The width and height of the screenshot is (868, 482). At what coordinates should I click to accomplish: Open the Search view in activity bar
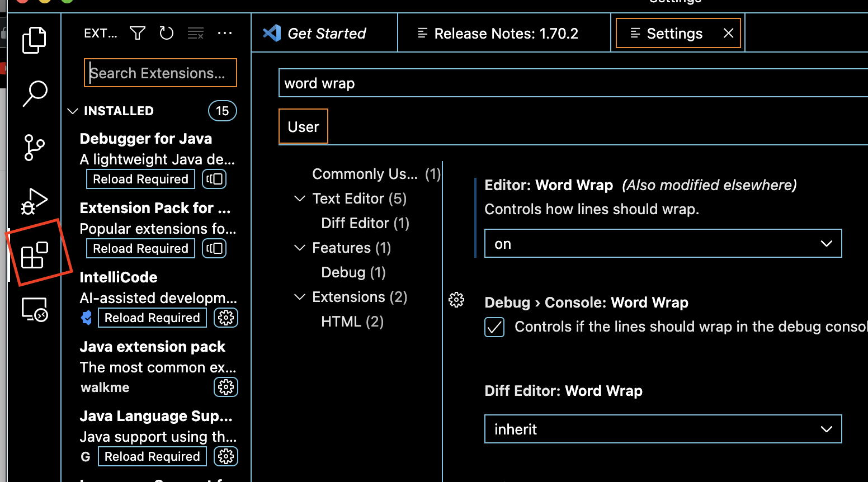(34, 93)
